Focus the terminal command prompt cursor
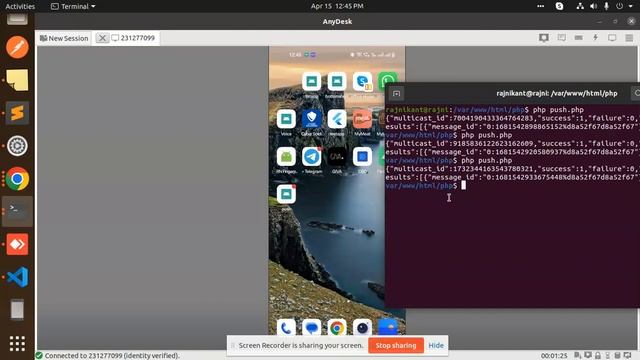The image size is (640, 360). click(463, 185)
